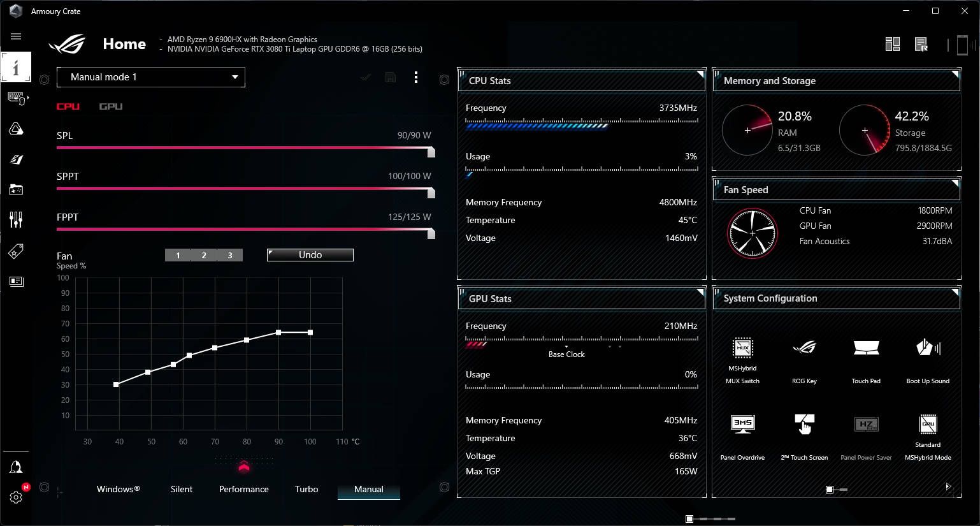Select the Performance operating mode
This screenshot has width=980, height=526.
pyautogui.click(x=244, y=489)
